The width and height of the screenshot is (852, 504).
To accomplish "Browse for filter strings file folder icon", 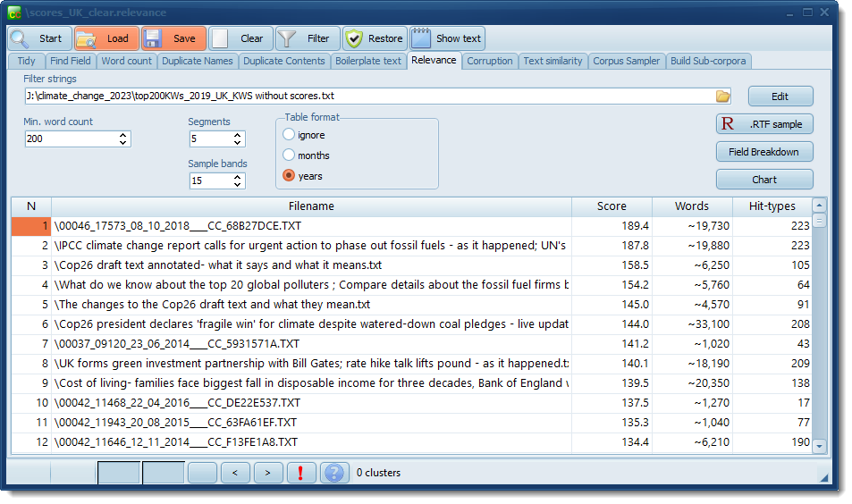I will click(x=722, y=97).
